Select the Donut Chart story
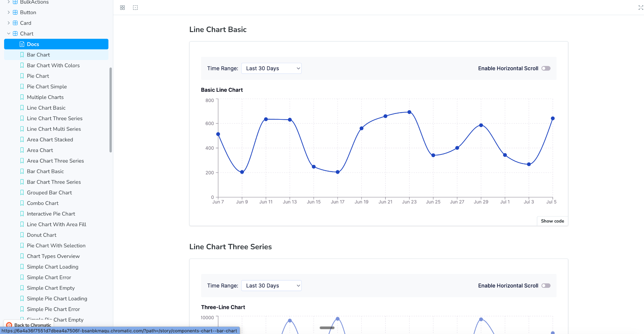The height and width of the screenshot is (334, 644). point(42,235)
